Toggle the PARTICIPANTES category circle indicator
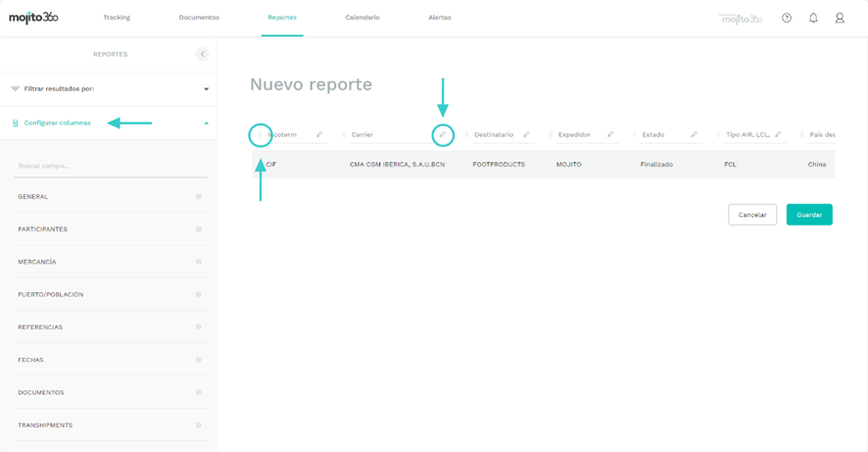The image size is (868, 452). [x=198, y=229]
